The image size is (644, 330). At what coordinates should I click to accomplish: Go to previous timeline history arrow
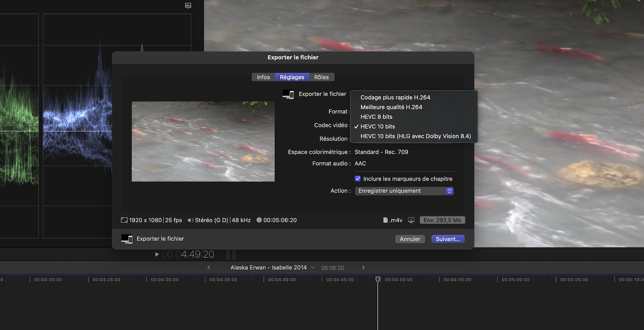(x=208, y=268)
